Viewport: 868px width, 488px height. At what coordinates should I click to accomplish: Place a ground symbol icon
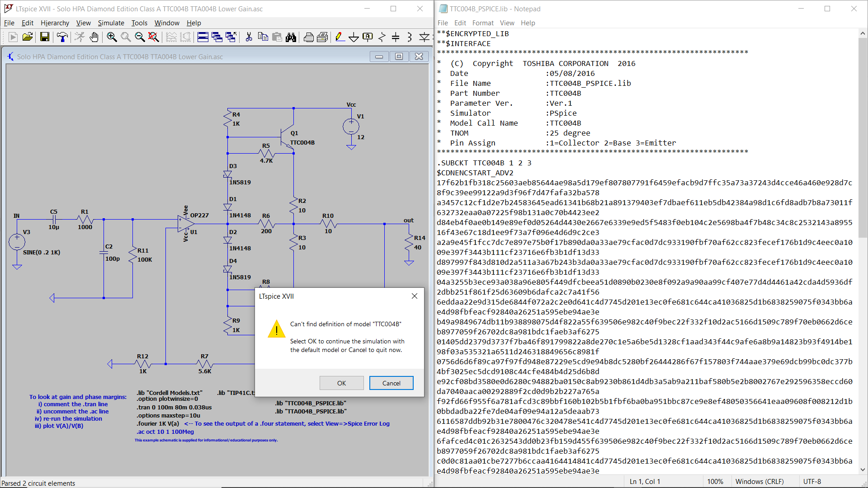tap(354, 37)
